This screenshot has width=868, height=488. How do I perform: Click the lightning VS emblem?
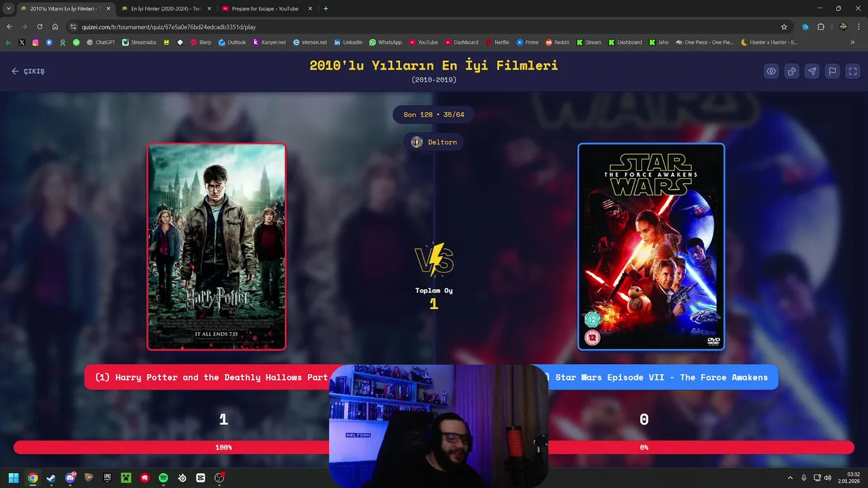[434, 260]
